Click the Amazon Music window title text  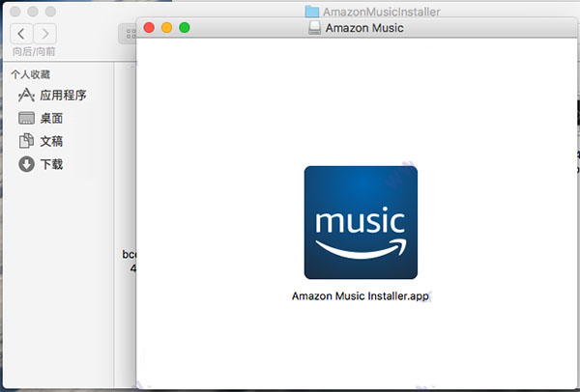364,28
